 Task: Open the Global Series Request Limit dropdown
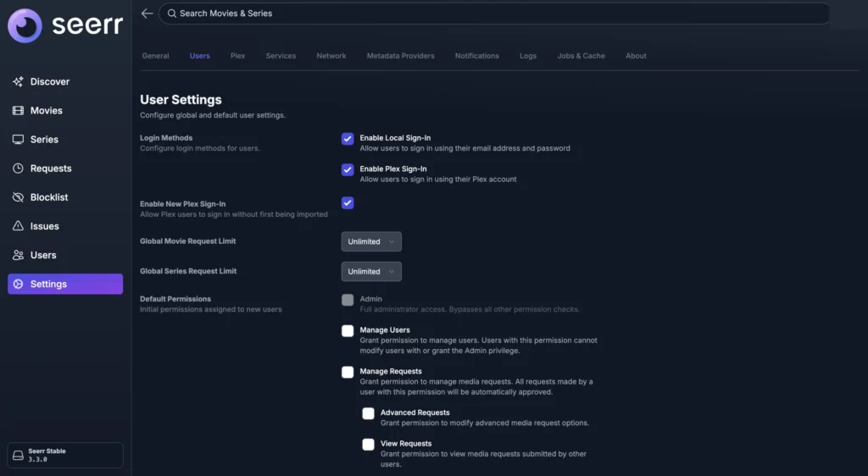point(371,271)
